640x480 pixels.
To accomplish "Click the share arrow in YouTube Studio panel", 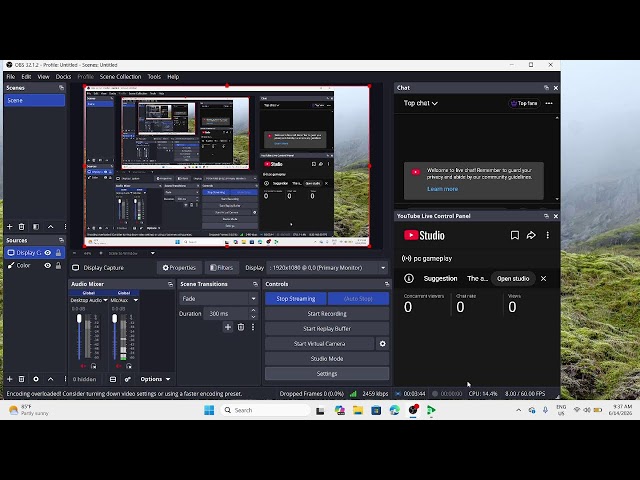I will click(531, 235).
